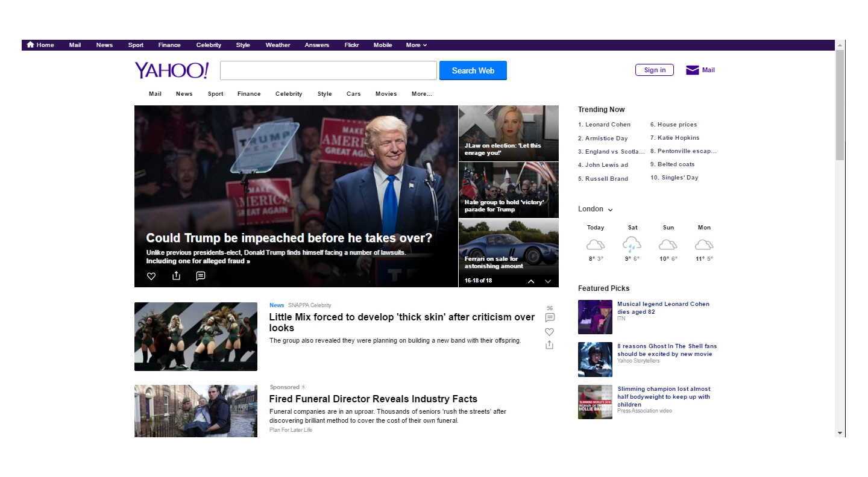This screenshot has height=477, width=868.
Task: Show next stories with carousel down arrow
Action: click(548, 281)
